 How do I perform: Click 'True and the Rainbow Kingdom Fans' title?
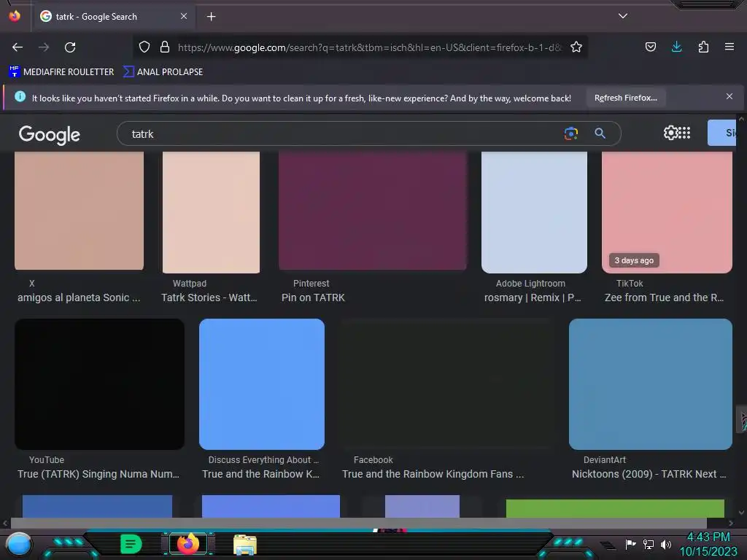pyautogui.click(x=433, y=474)
